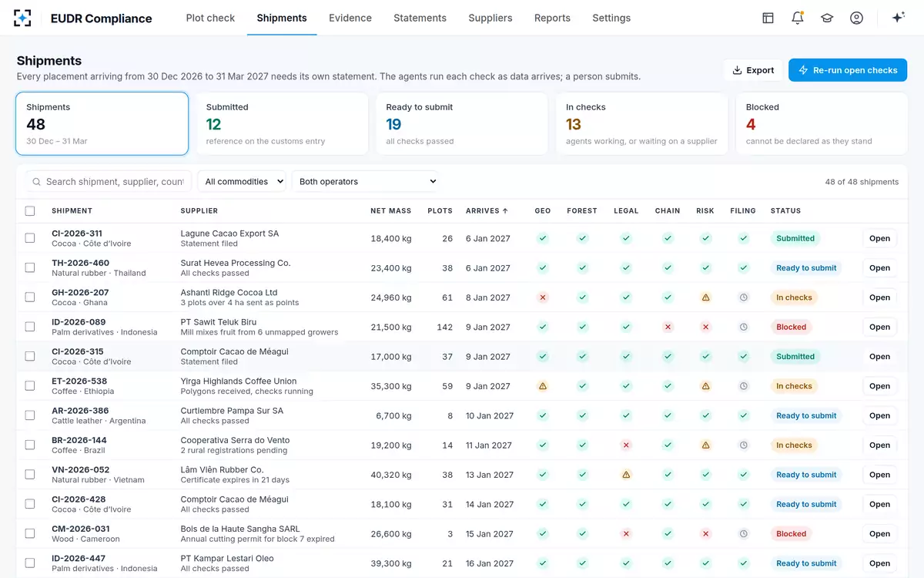The width and height of the screenshot is (924, 578).
Task: Open notifications bell icon
Action: [798, 18]
